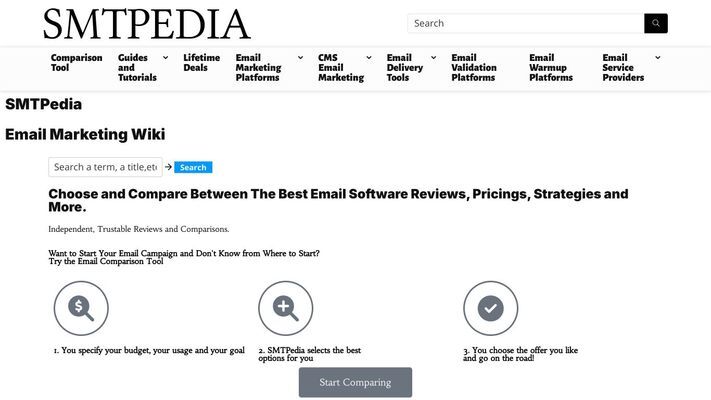Image resolution: width=711 pixels, height=400 pixels.
Task: Focus the 'Search a term, a title' field
Action: coord(105,167)
